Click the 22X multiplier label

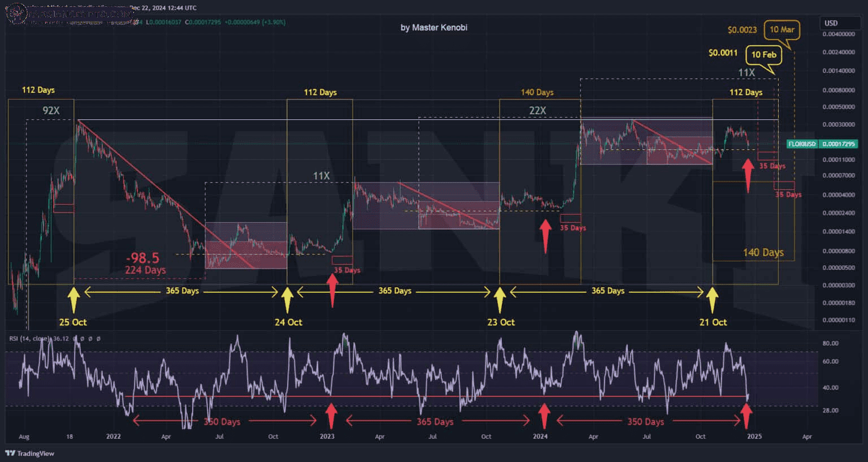537,111
